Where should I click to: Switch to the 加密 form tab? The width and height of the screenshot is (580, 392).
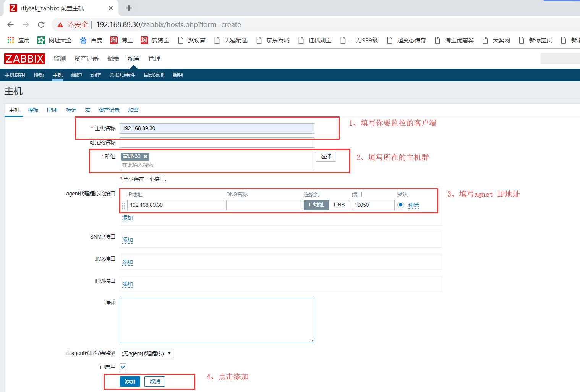[x=133, y=110]
